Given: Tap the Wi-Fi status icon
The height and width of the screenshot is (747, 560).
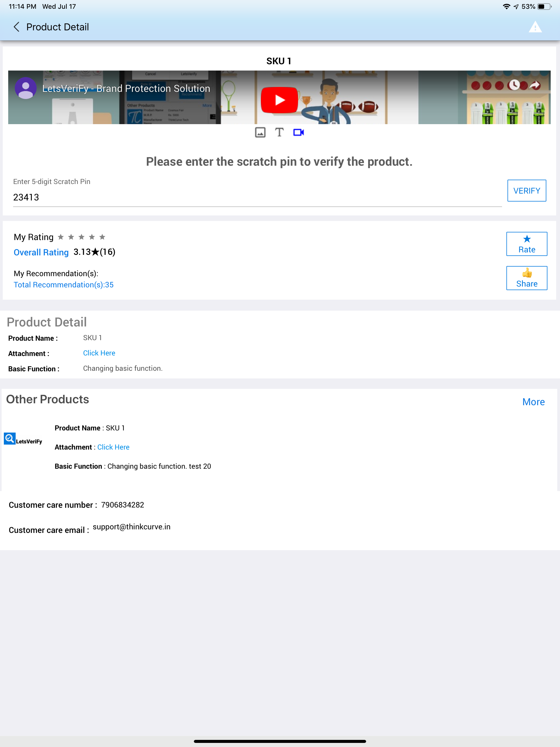Looking at the screenshot, I should tap(506, 6).
